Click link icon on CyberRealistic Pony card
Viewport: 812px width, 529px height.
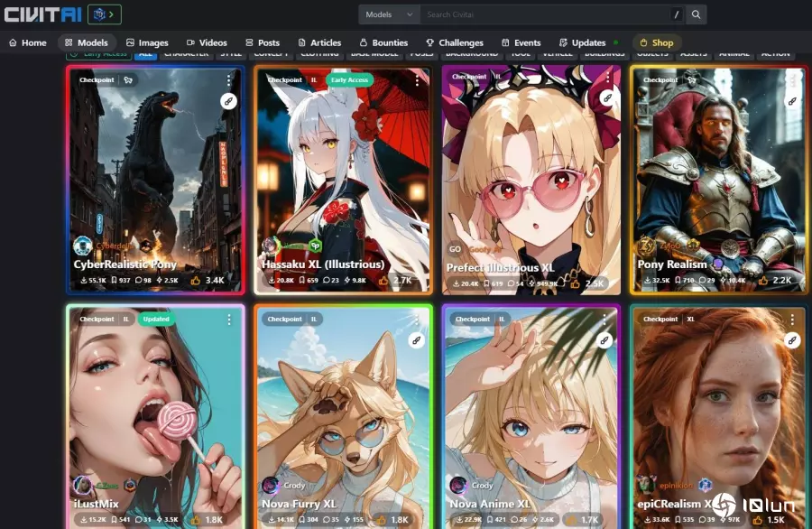point(228,101)
